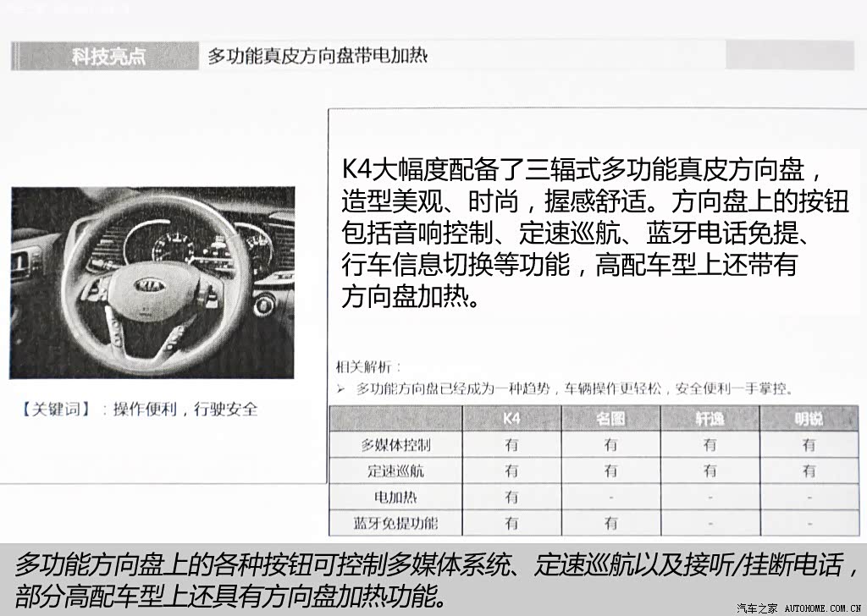Select the 多媒体控制 row label
Viewport: 867px width, 616px height.
pyautogui.click(x=395, y=445)
